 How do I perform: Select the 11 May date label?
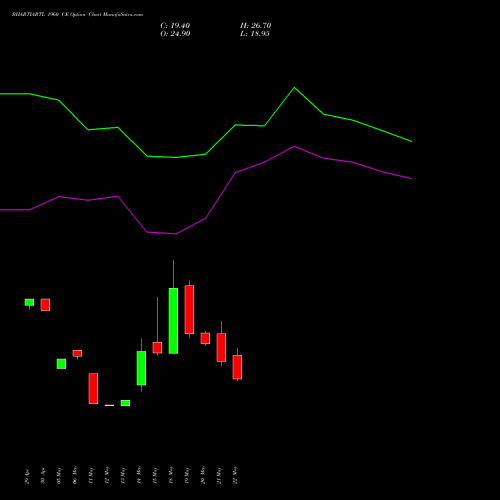(x=91, y=475)
